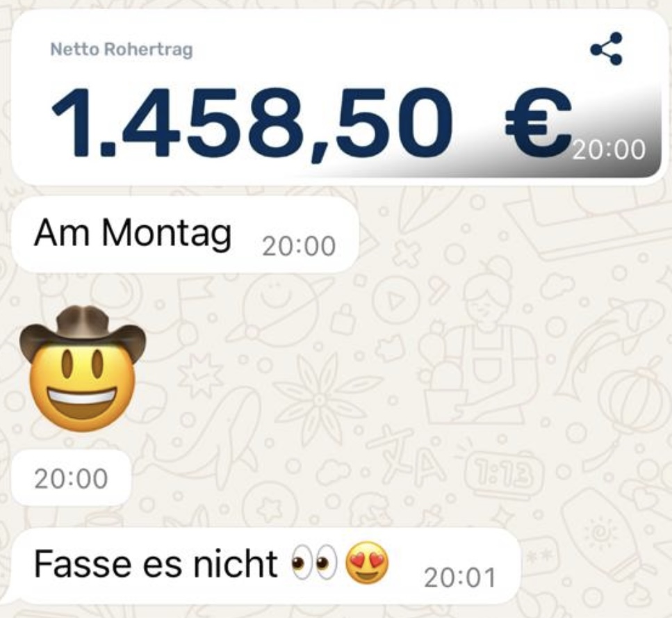Select the cowboy hat emoji sticker
Screen dimensions: 672x618
pyautogui.click(x=82, y=368)
